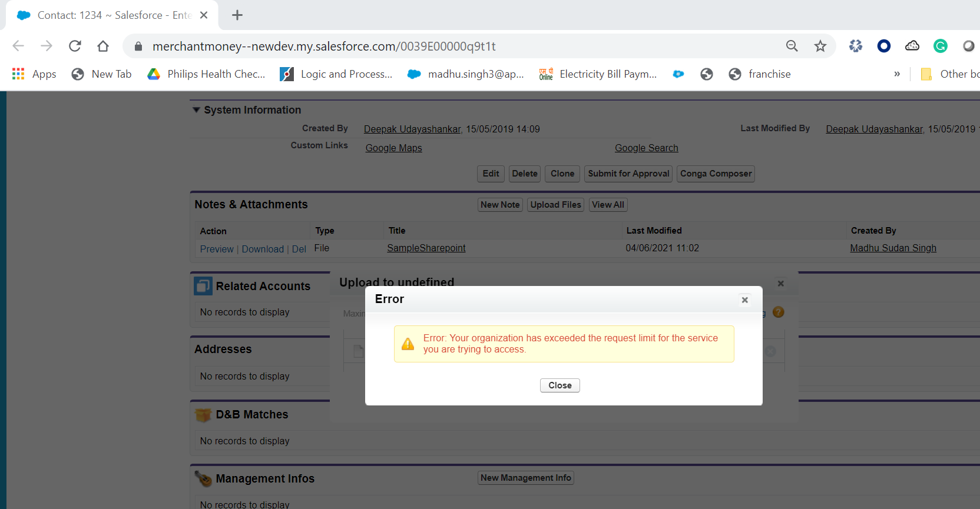980x509 pixels.
Task: Click the Last Modified column header
Action: click(x=654, y=231)
